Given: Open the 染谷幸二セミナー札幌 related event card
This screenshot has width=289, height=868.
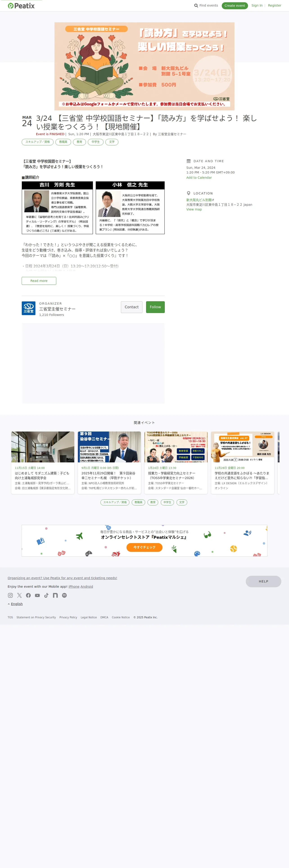Looking at the screenshot, I should (109, 463).
